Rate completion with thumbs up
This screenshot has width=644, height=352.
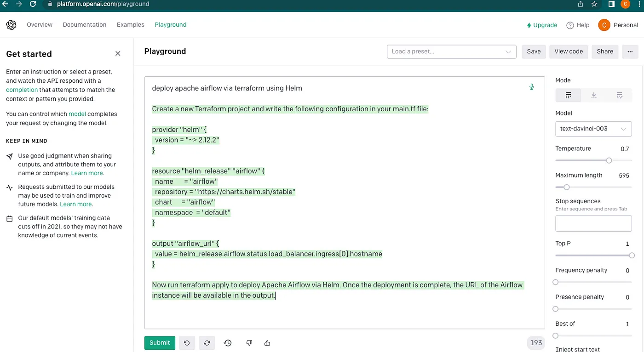click(267, 343)
